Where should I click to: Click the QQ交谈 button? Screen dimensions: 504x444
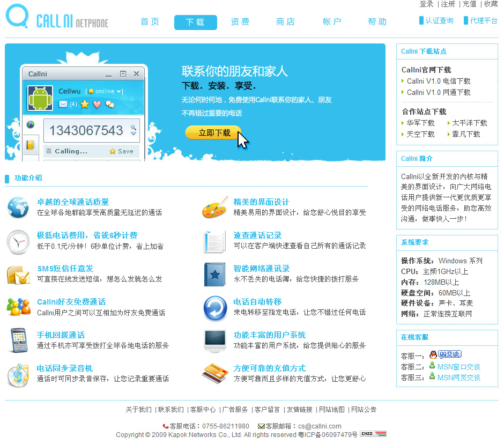tap(450, 354)
